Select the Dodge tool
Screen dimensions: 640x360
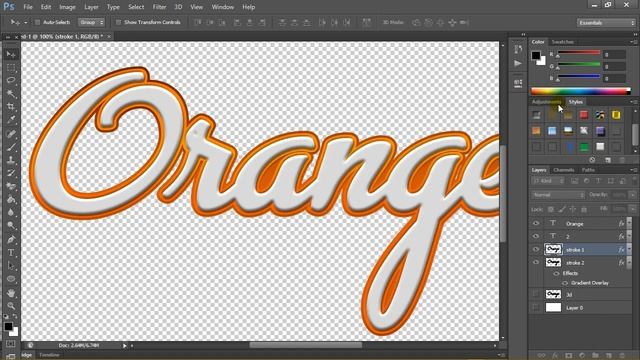click(x=11, y=225)
